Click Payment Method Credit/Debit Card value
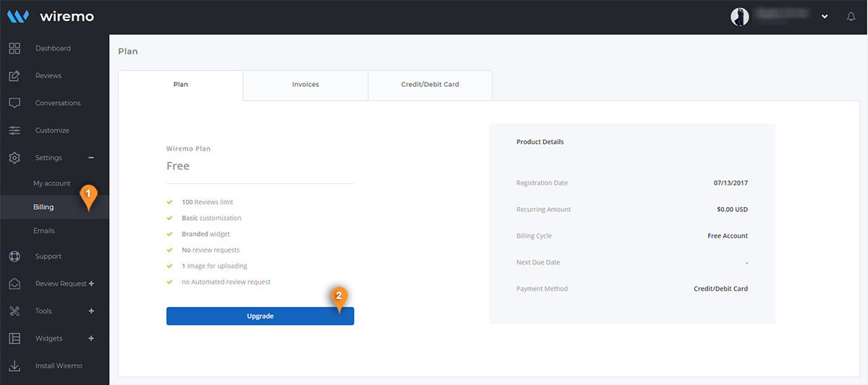Screen dimensions: 868x385 (x=720, y=289)
